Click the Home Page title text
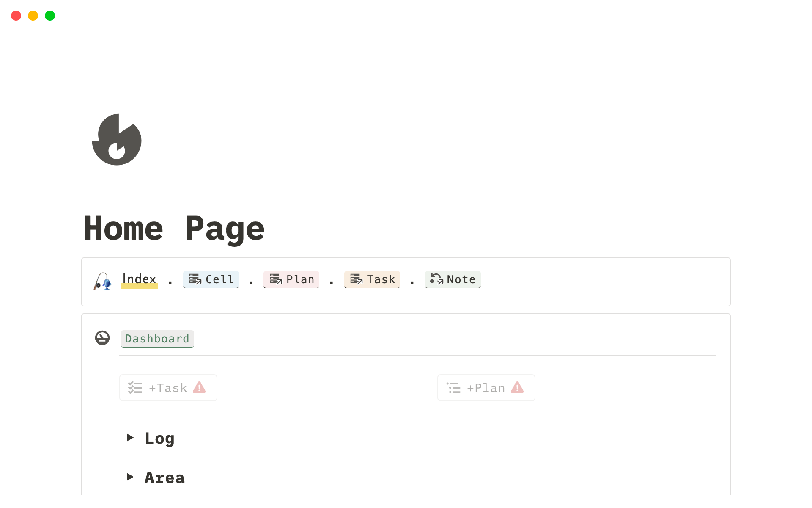Viewport: 812px width, 508px height. click(174, 229)
